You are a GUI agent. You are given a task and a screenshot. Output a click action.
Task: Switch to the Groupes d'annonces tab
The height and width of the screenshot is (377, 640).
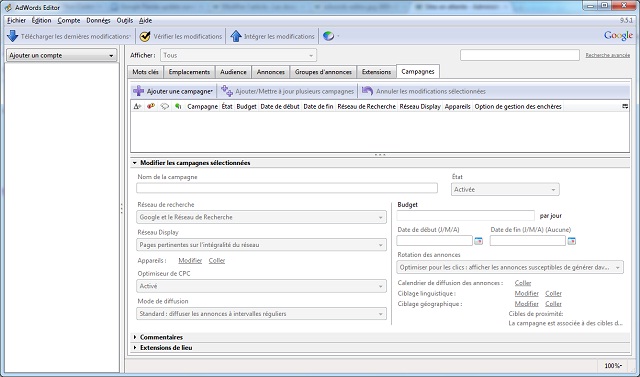pos(323,72)
